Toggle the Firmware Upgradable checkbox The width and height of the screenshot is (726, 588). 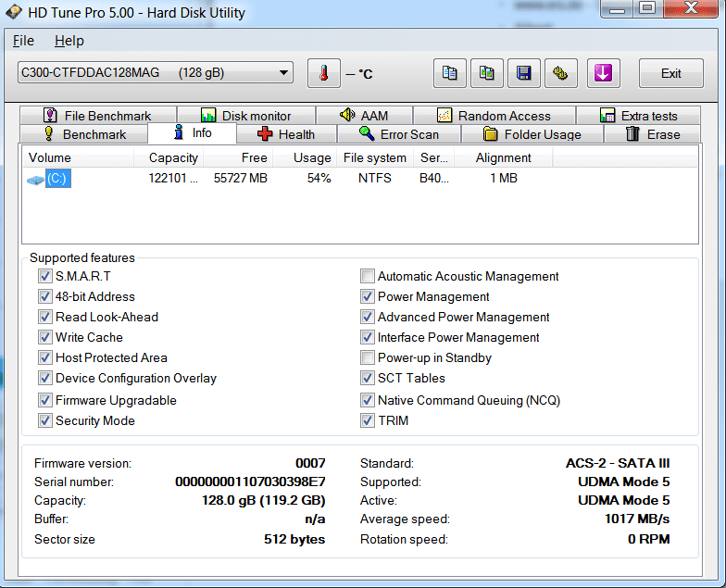click(x=44, y=400)
